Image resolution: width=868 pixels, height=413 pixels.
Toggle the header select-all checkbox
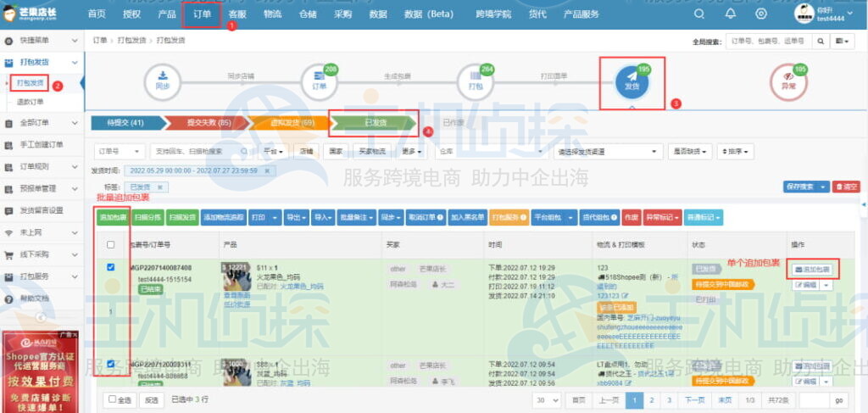click(x=111, y=245)
